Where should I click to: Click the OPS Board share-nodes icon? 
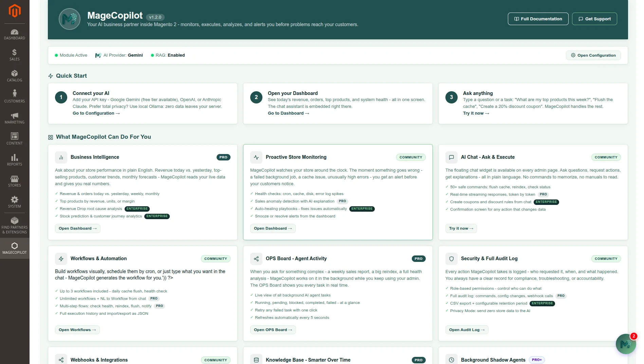[256, 259]
